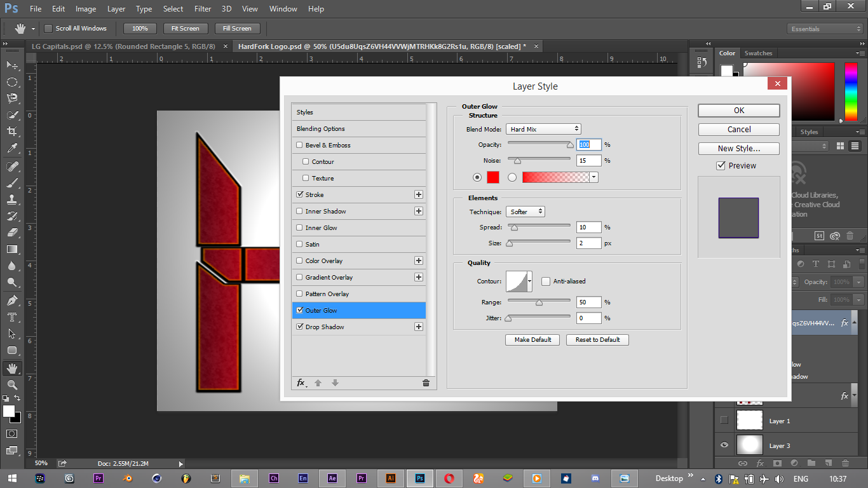Select the Clone Stamp tool
868x488 pixels.
[x=12, y=200]
